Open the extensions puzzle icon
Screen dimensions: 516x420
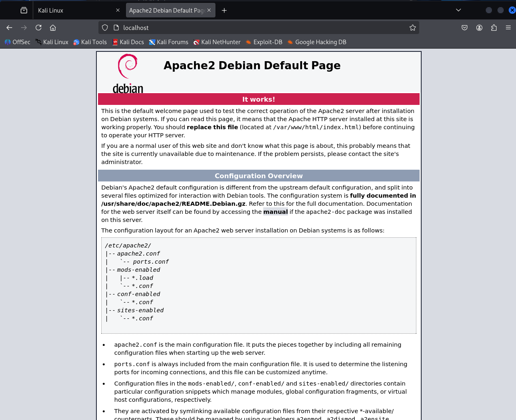[x=494, y=28]
